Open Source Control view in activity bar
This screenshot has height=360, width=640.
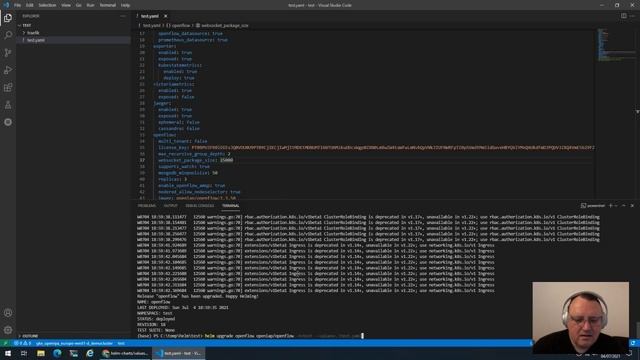pos(8,53)
